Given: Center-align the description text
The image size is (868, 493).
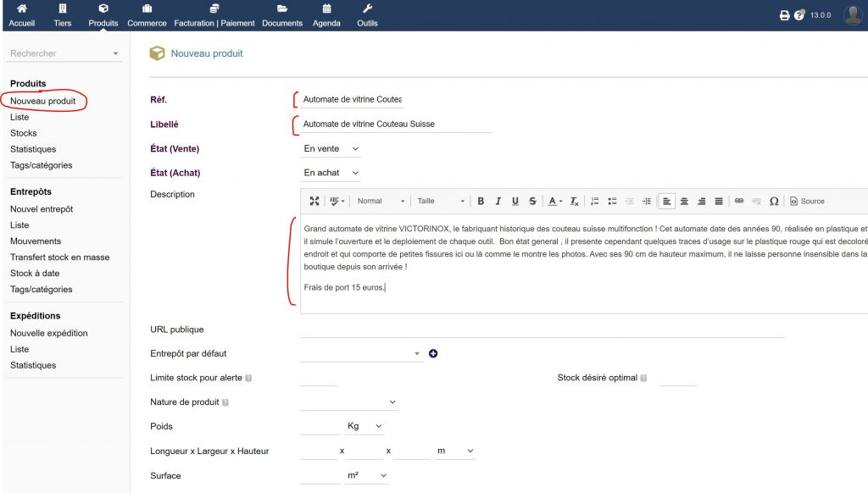Looking at the screenshot, I should pyautogui.click(x=683, y=201).
